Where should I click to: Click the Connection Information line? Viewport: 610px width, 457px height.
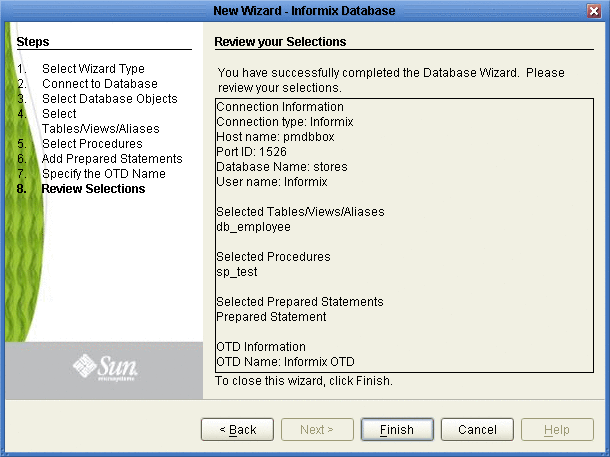click(x=280, y=107)
